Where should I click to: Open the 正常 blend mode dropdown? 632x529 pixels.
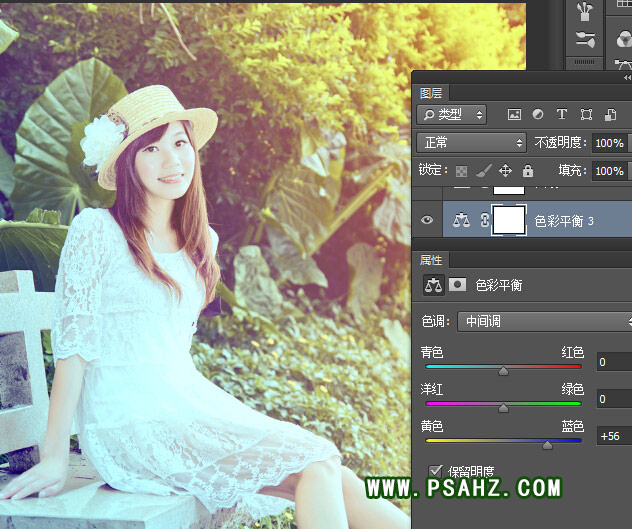point(471,143)
